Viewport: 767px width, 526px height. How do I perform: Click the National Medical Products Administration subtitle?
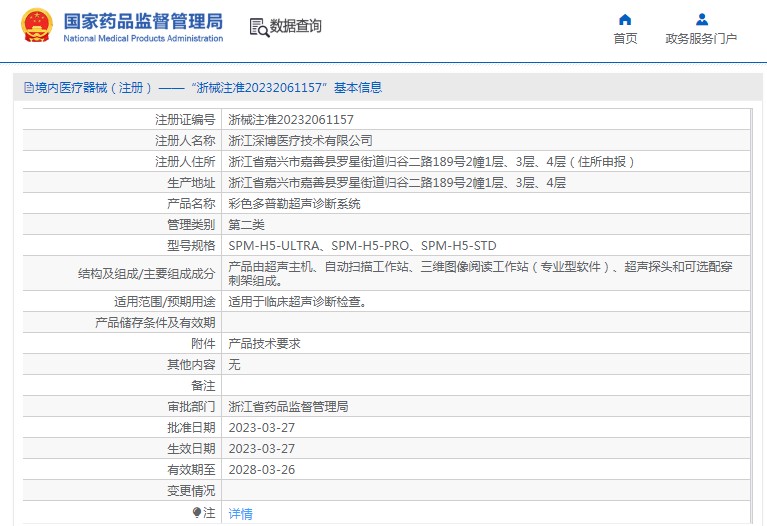coord(143,39)
